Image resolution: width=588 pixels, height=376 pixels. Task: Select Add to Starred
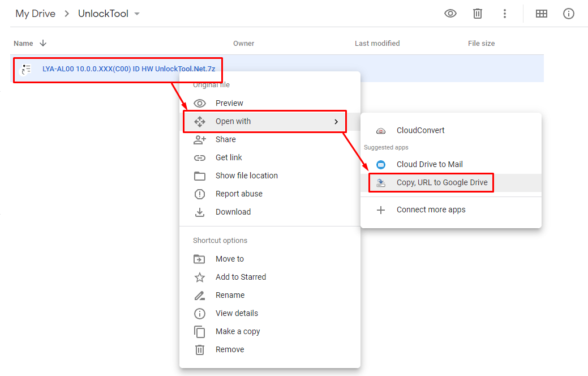(x=269, y=277)
